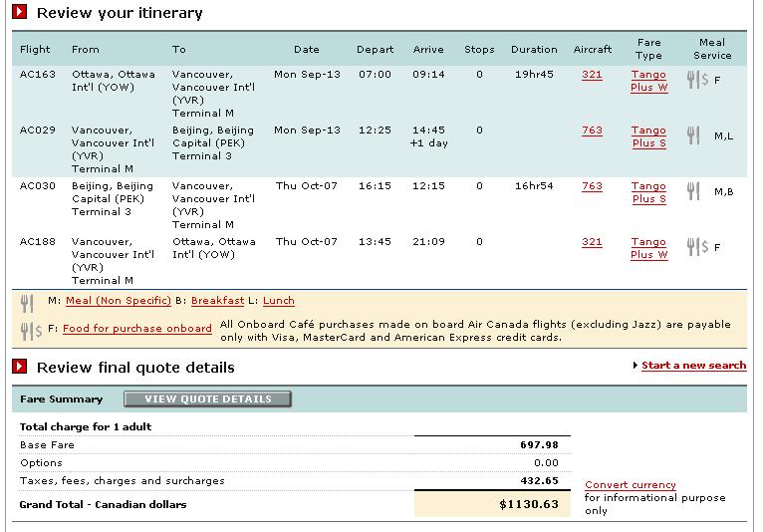
Task: Click the View Quote Details button
Action: pos(208,399)
